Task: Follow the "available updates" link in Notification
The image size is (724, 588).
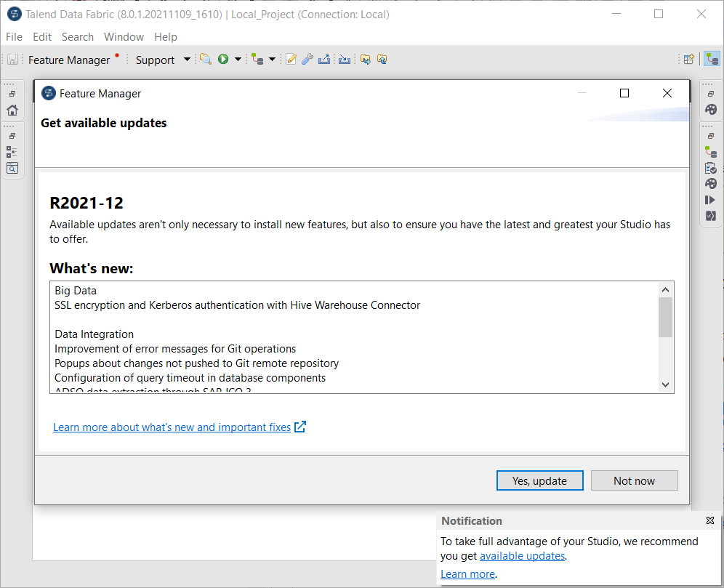Action: (x=522, y=556)
